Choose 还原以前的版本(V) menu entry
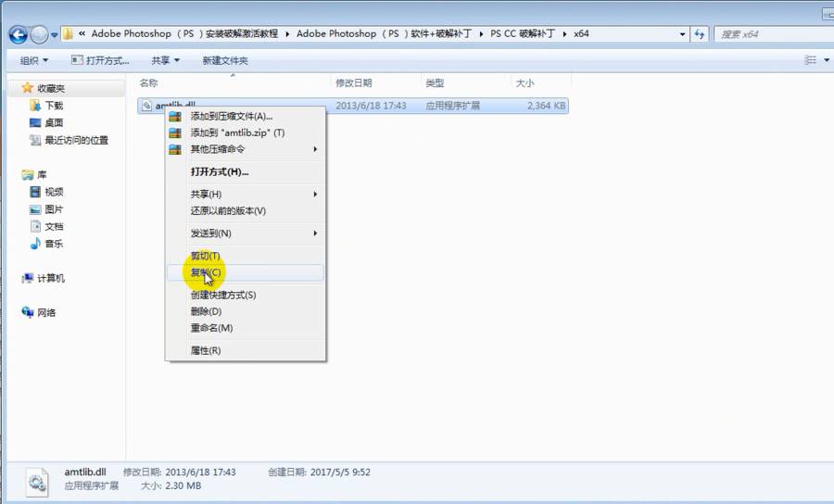The width and height of the screenshot is (834, 504). 246,211
